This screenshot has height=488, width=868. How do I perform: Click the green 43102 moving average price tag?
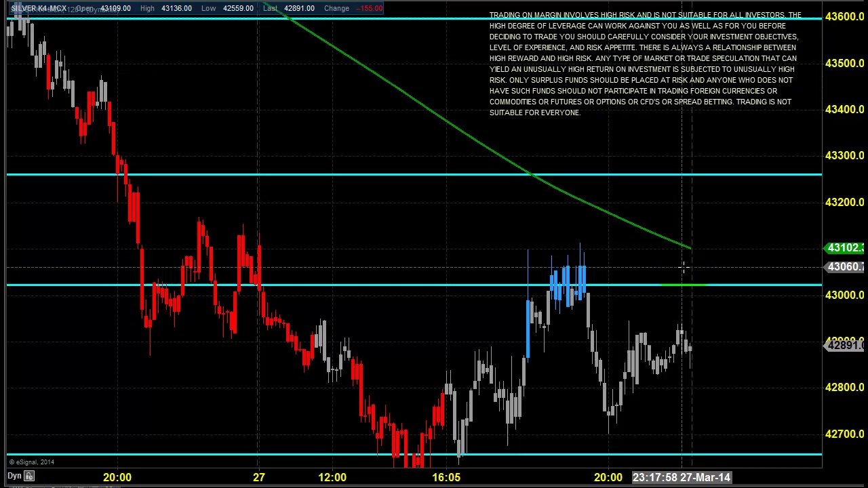click(844, 248)
